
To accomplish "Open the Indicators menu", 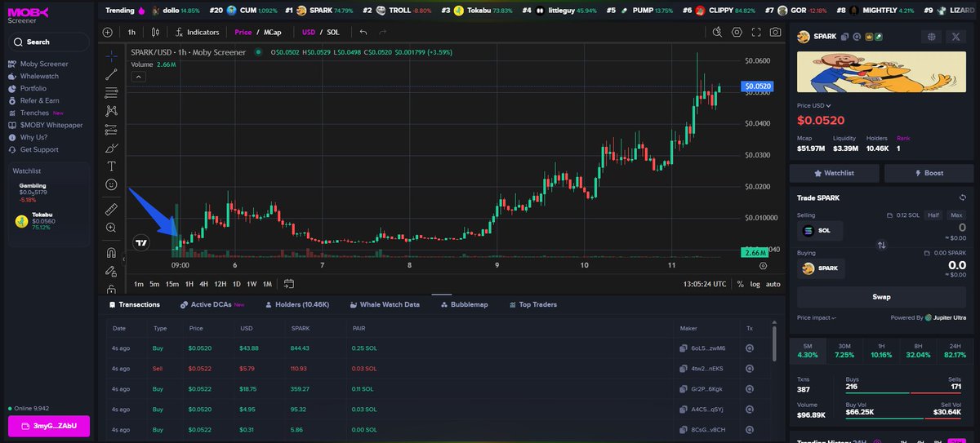I will click(197, 32).
